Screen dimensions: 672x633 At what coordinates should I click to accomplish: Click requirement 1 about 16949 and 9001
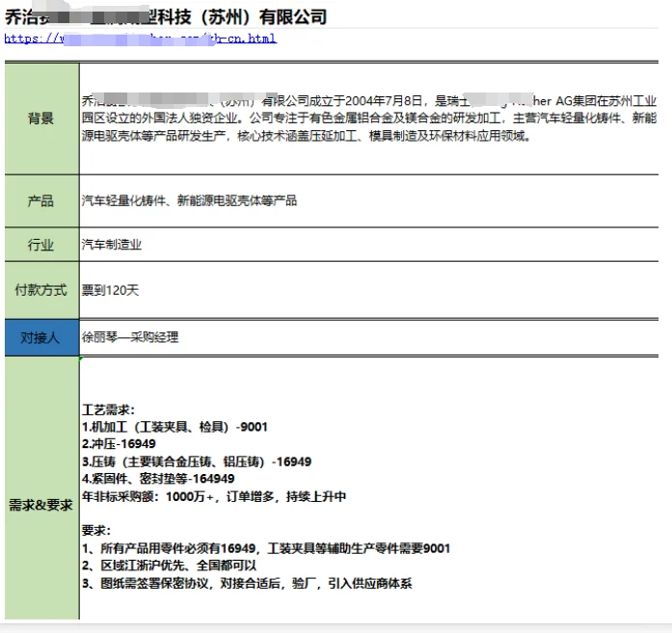tap(266, 548)
